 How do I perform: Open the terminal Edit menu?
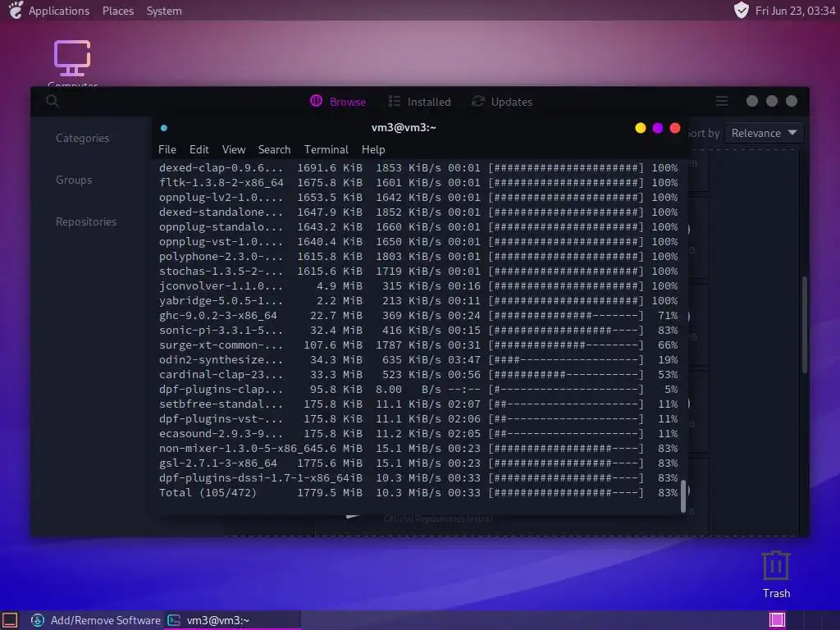point(199,149)
